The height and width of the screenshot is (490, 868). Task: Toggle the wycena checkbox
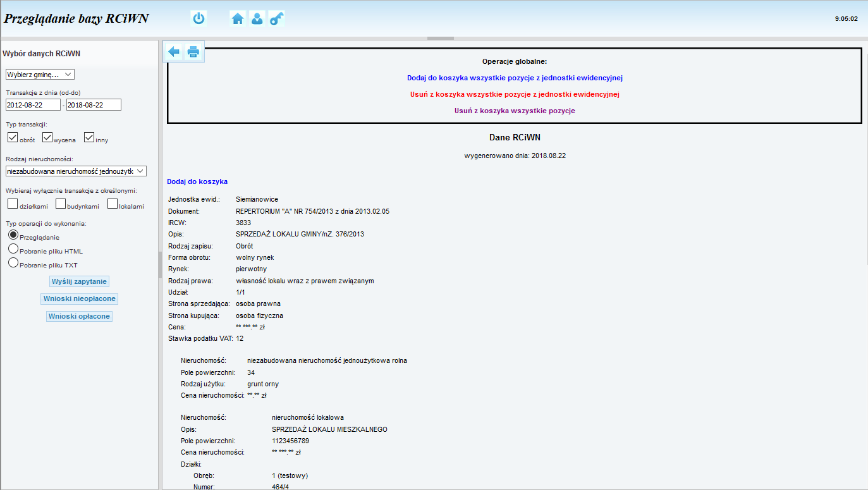47,137
